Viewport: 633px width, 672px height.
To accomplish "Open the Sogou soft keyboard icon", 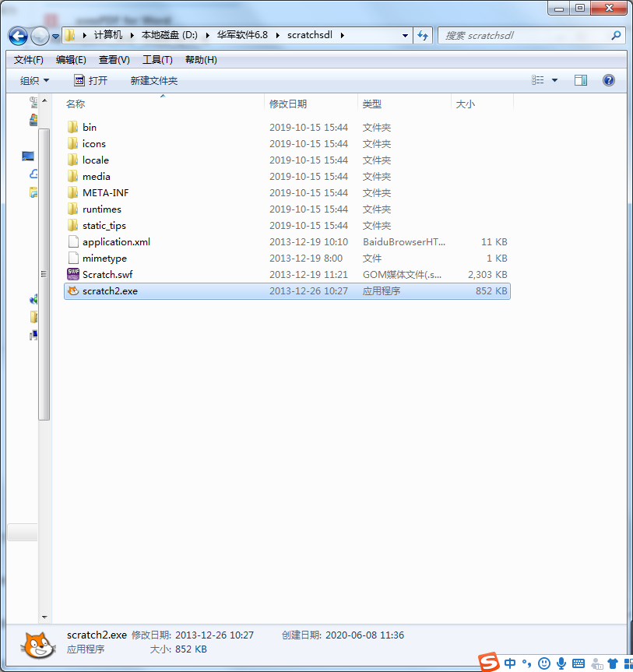I will coord(578,663).
